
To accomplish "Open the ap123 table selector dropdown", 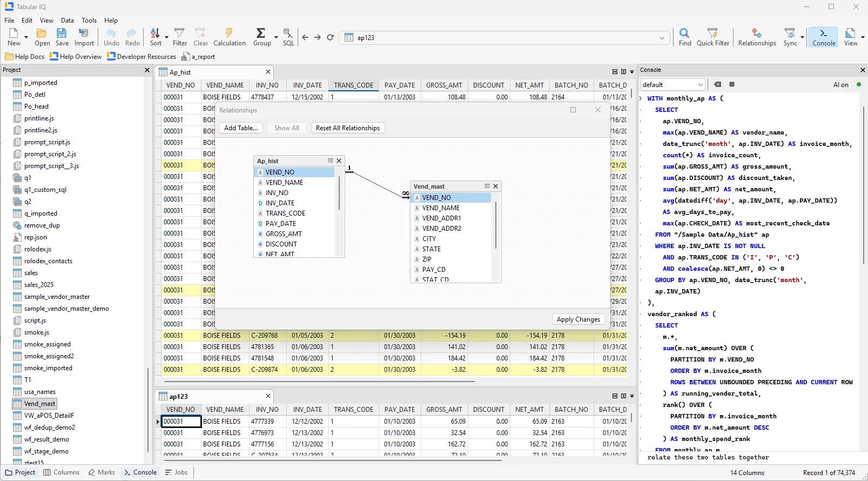I will pyautogui.click(x=662, y=38).
